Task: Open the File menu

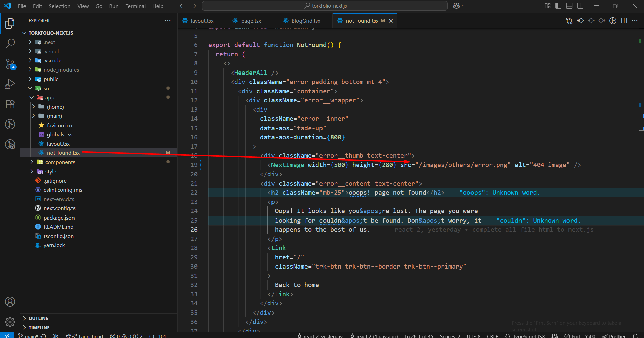Action: tap(22, 6)
